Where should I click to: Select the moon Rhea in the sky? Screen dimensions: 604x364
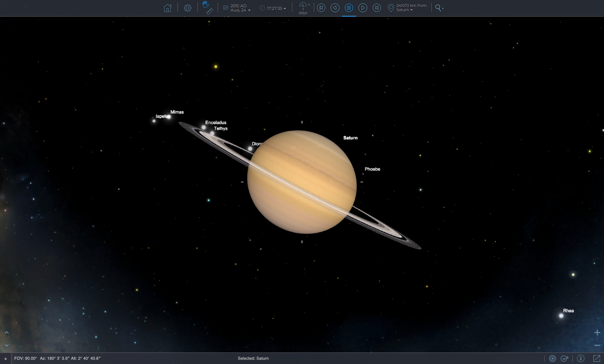[x=561, y=316]
